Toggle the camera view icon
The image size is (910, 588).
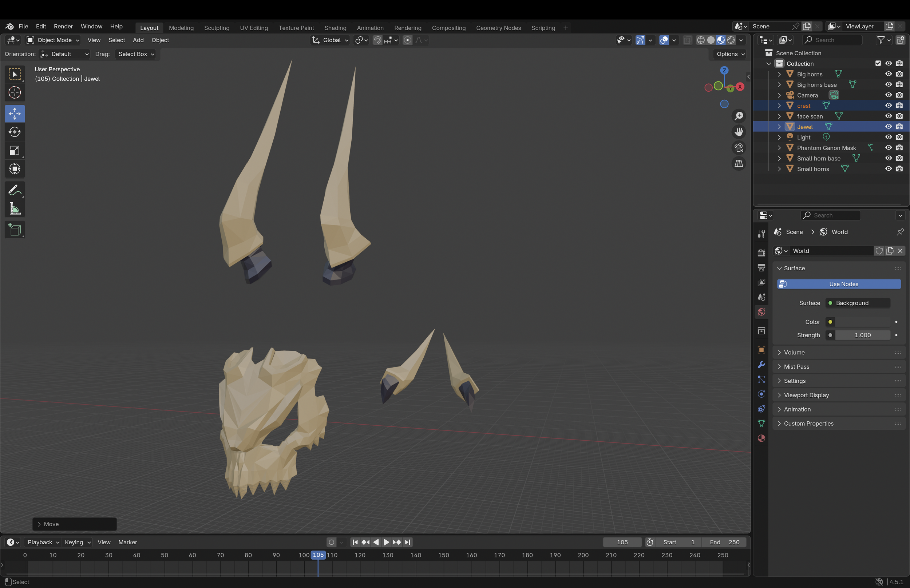(x=739, y=148)
